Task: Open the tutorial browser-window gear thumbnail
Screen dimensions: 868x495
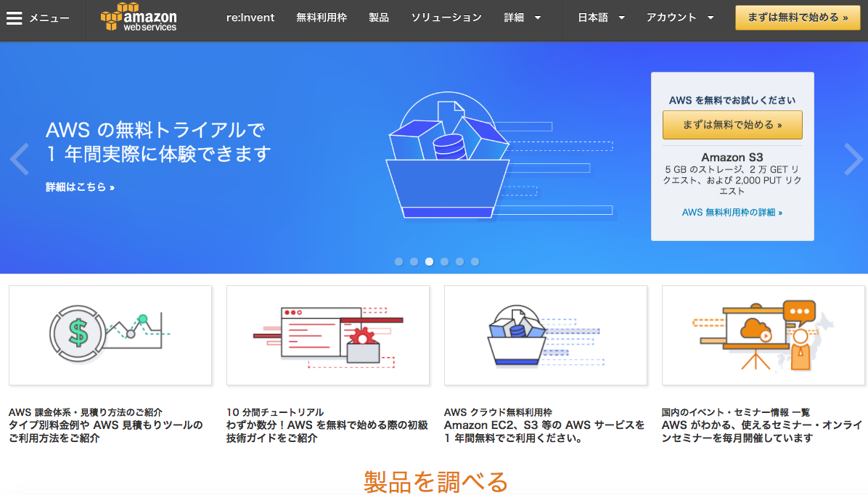Action: tap(328, 335)
